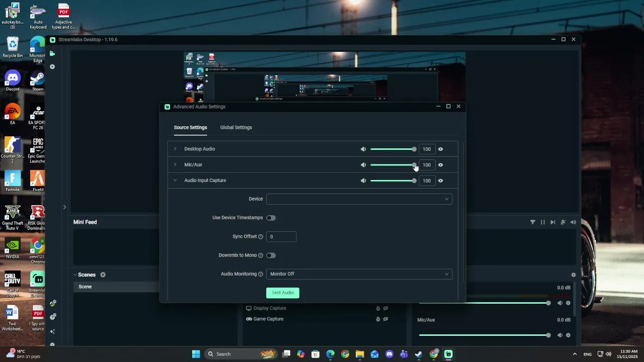Mute Audio Input Capture speaker icon
The image size is (644, 362).
tap(363, 180)
